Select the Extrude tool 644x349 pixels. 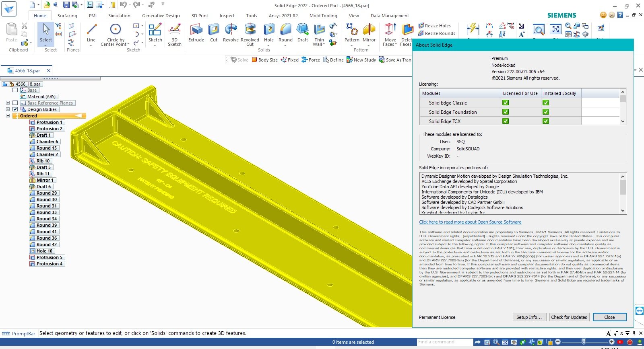[196, 33]
